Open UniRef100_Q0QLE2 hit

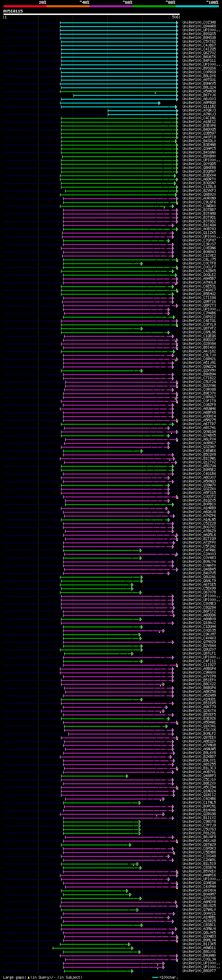click(x=199, y=275)
